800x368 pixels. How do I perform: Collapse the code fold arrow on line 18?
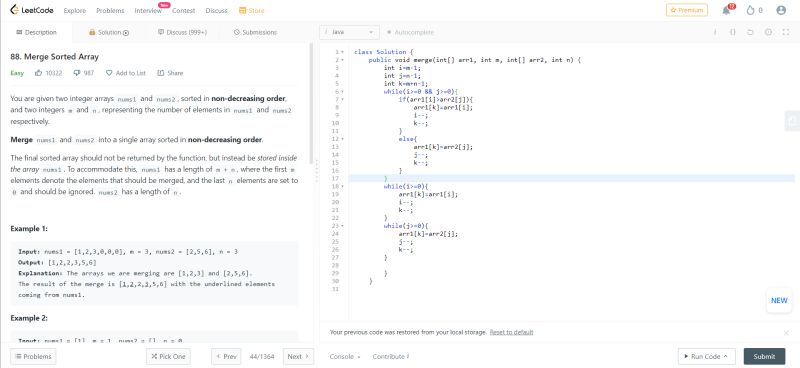pyautogui.click(x=343, y=187)
